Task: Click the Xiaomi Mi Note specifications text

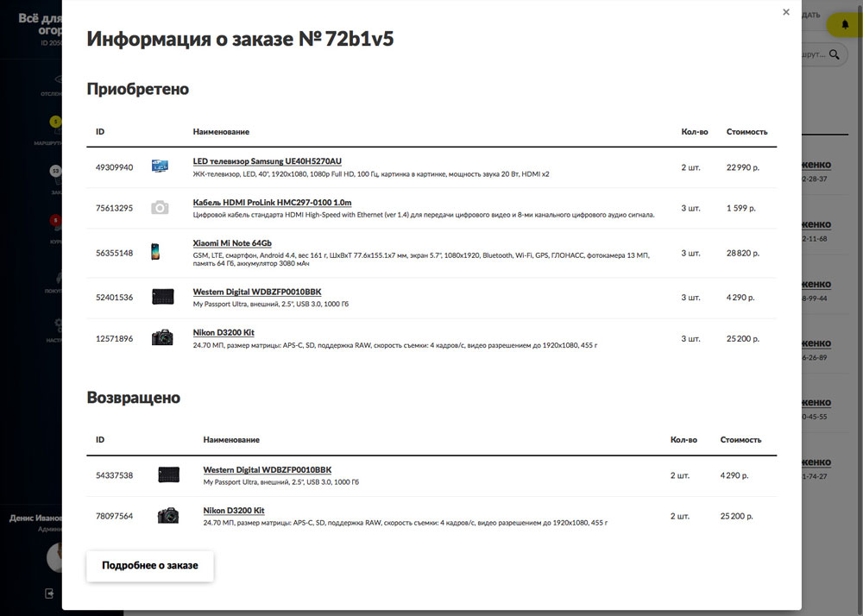Action: [x=421, y=259]
